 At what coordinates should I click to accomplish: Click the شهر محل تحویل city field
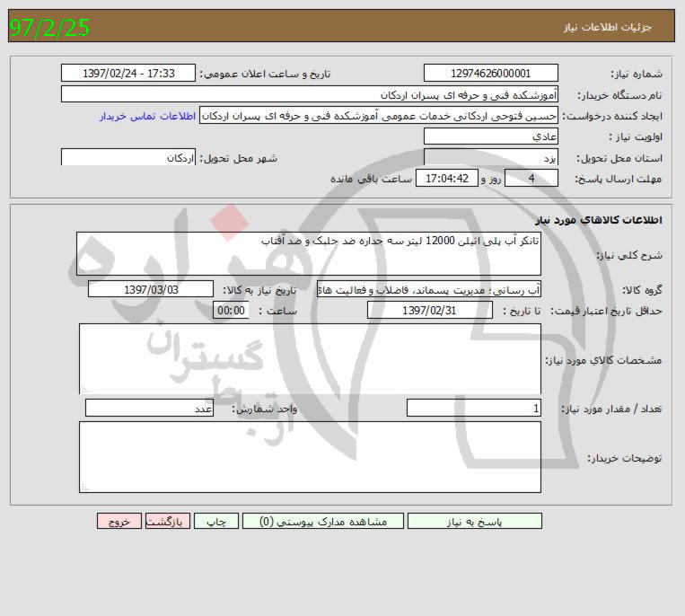click(127, 158)
